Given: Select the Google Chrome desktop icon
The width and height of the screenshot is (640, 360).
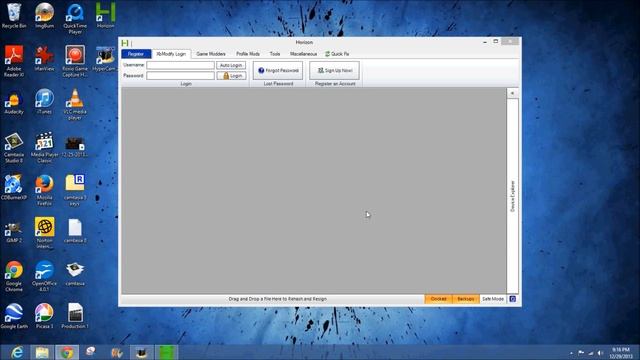Looking at the screenshot, I should pyautogui.click(x=14, y=276).
